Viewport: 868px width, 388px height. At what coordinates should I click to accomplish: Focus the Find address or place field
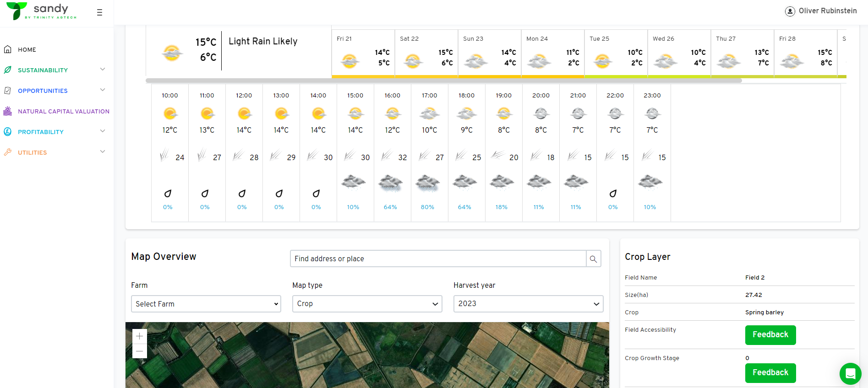(438, 259)
